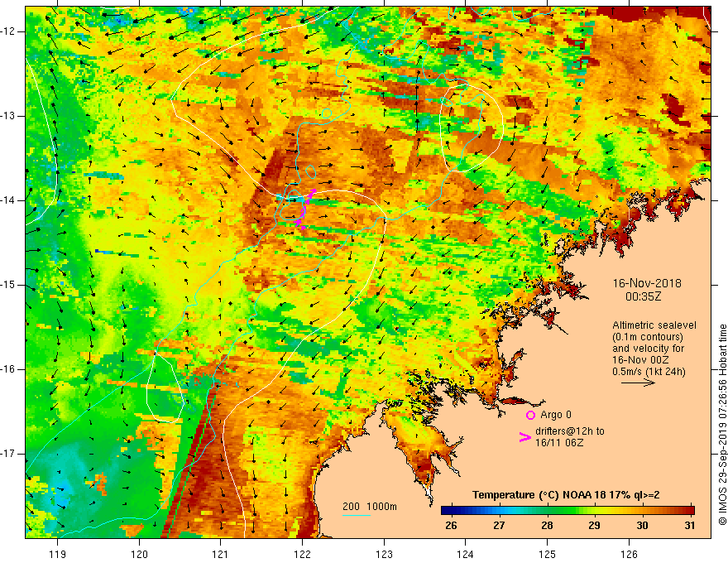The width and height of the screenshot is (728, 563).
Task: Click the '16/11 06Z' legend text
Action: tap(559, 443)
